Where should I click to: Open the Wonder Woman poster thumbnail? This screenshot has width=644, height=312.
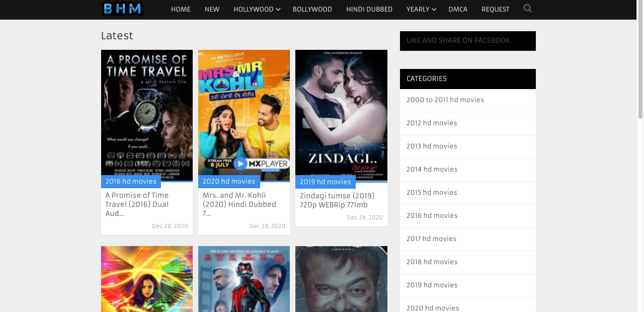point(147,279)
